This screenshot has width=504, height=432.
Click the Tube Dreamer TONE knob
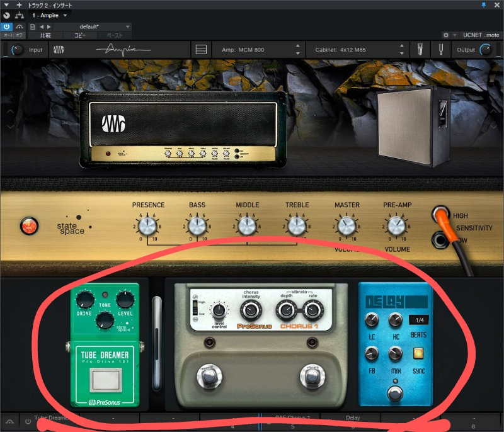[105, 321]
